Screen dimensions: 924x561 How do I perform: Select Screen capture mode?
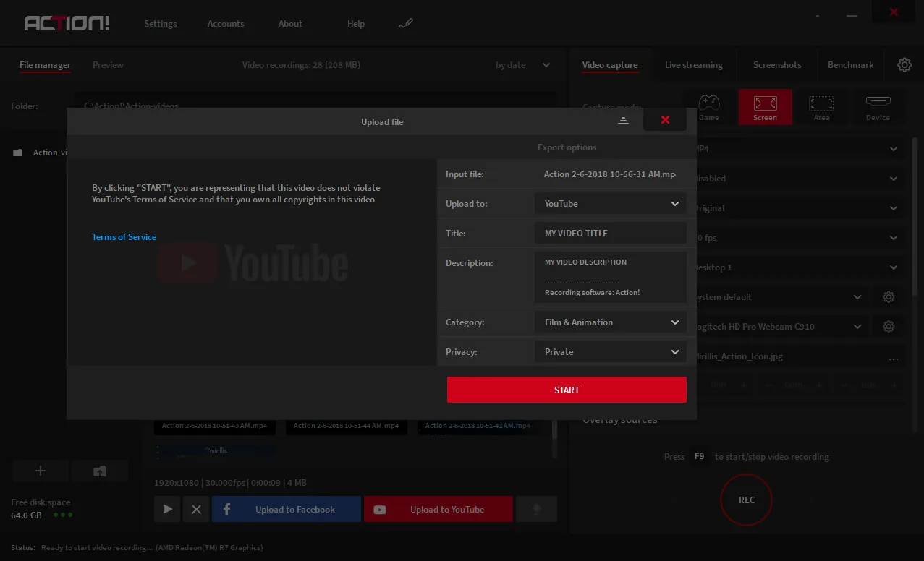point(765,107)
